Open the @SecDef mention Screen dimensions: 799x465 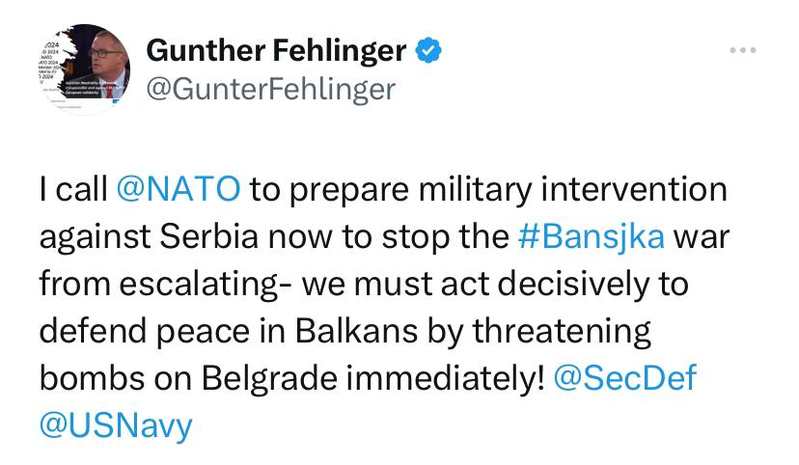(624, 379)
